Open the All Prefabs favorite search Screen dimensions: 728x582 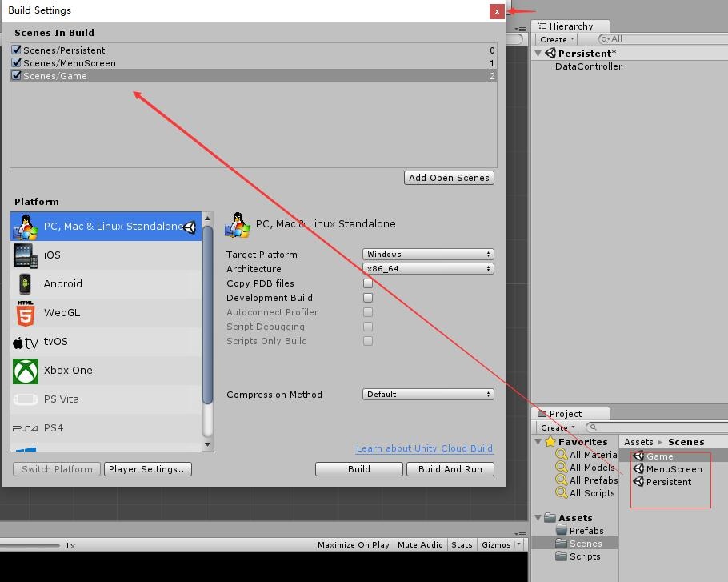pyautogui.click(x=587, y=480)
